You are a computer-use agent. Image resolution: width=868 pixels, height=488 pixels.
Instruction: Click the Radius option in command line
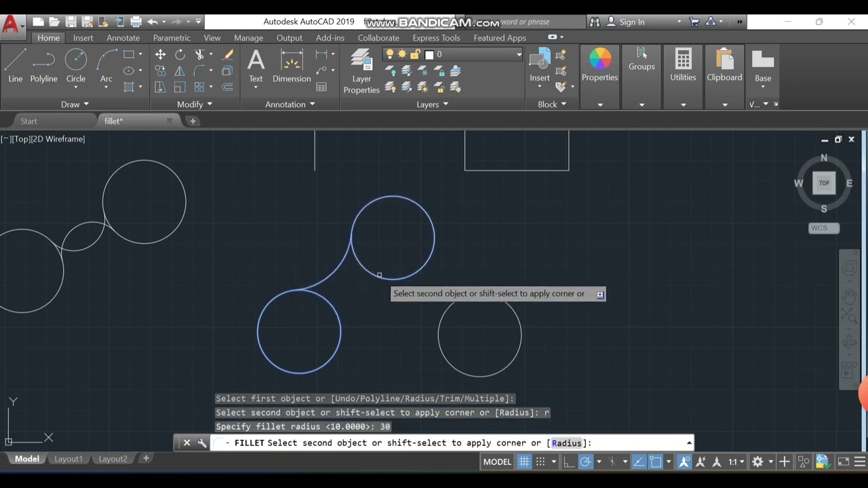(x=566, y=443)
